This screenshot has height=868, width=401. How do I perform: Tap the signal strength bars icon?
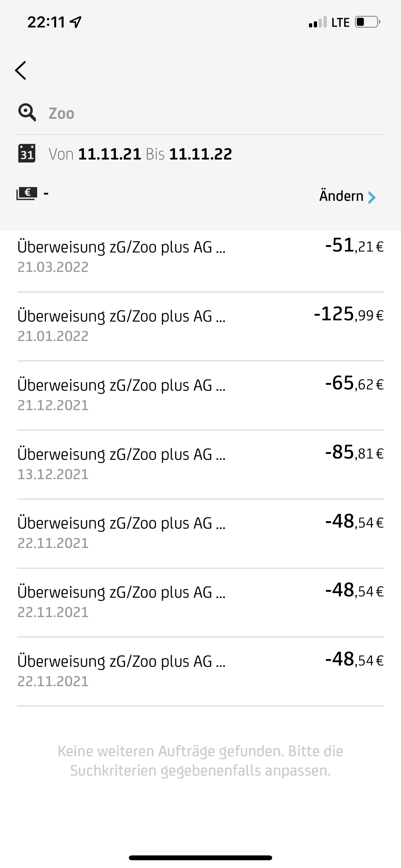tap(317, 22)
